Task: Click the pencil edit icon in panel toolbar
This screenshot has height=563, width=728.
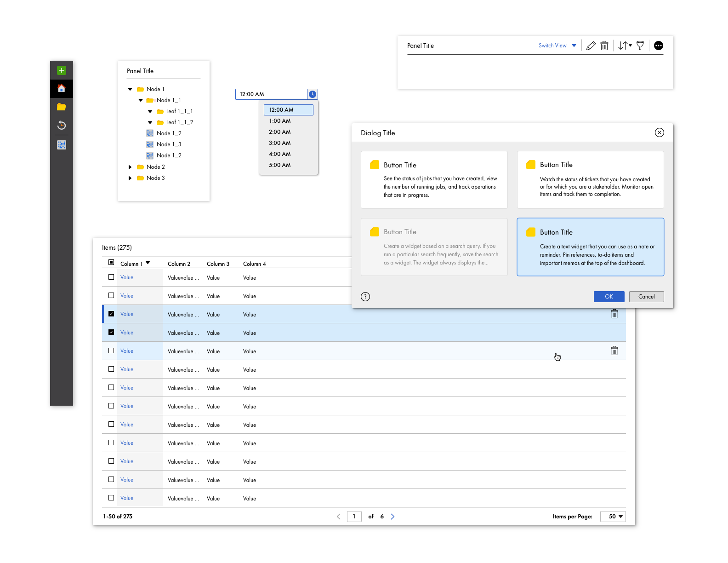Action: pyautogui.click(x=591, y=46)
